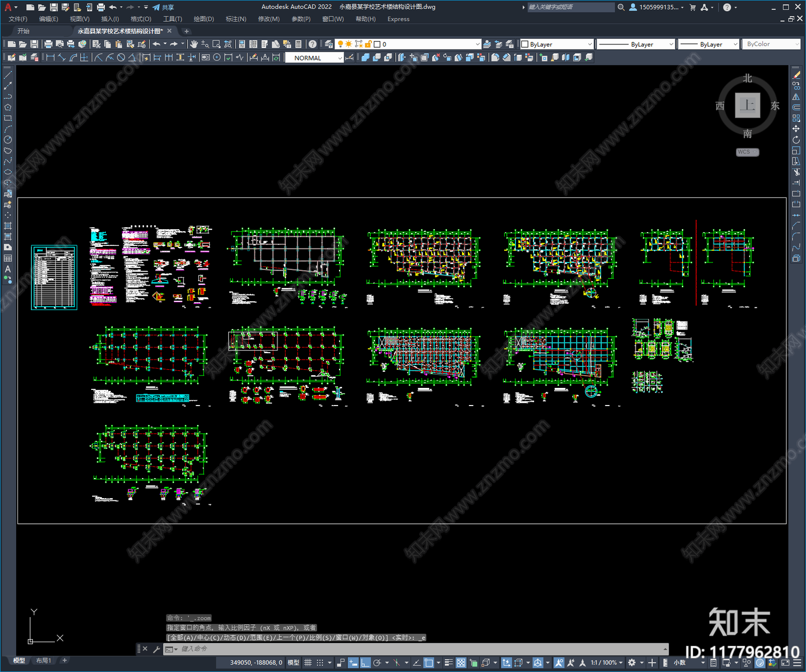Screen dimensions: 806x672
Task: Open the 绘图(D) menu
Action: pos(204,19)
